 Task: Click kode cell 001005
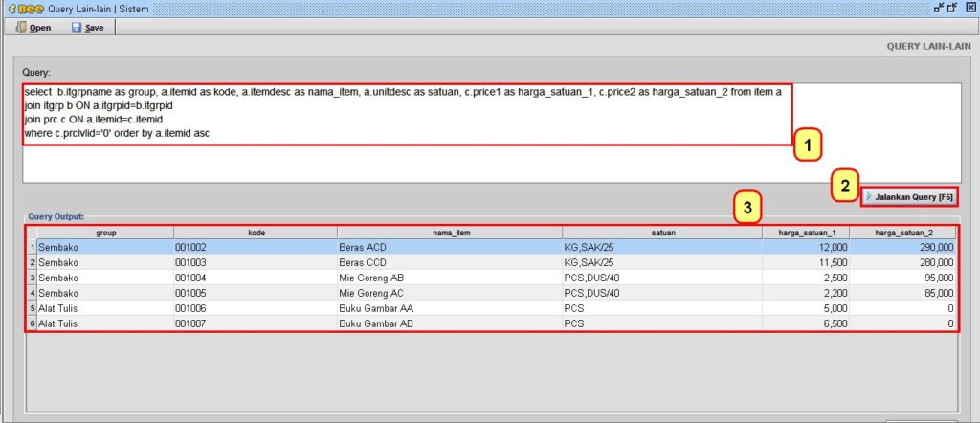(256, 293)
